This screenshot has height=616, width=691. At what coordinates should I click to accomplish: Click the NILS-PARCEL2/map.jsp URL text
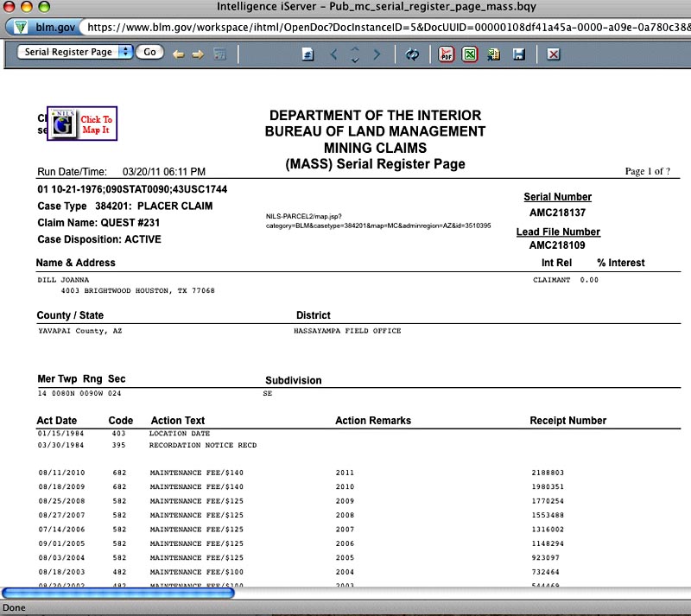[x=378, y=221]
